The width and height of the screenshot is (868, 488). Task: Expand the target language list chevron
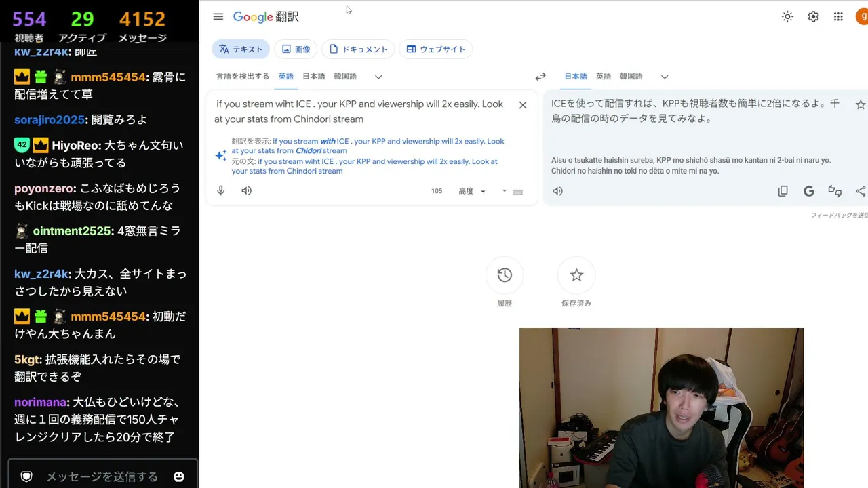665,77
